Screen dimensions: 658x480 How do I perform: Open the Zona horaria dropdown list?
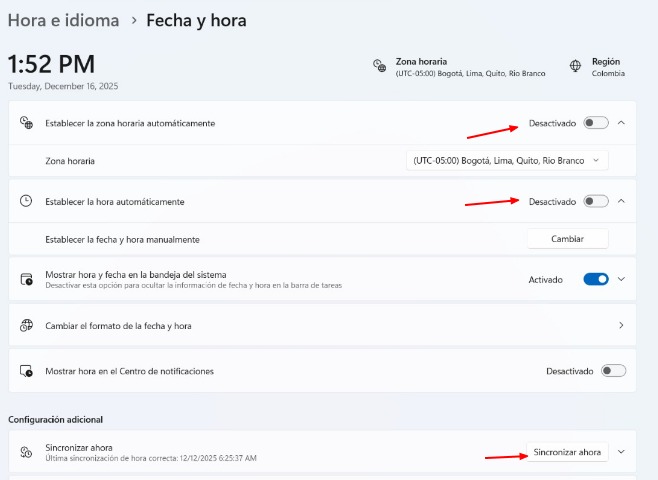click(x=507, y=160)
